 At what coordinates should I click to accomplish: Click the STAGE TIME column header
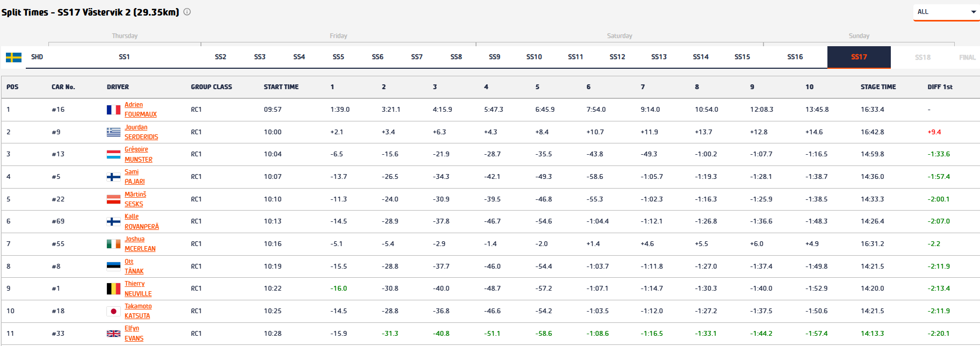878,87
